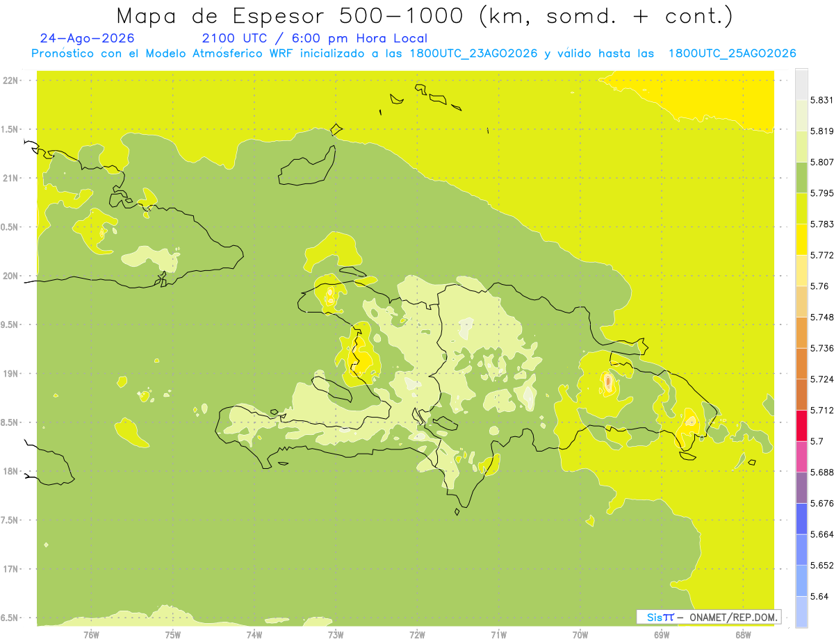
Task: Click the legend value '5.724'
Action: point(821,379)
